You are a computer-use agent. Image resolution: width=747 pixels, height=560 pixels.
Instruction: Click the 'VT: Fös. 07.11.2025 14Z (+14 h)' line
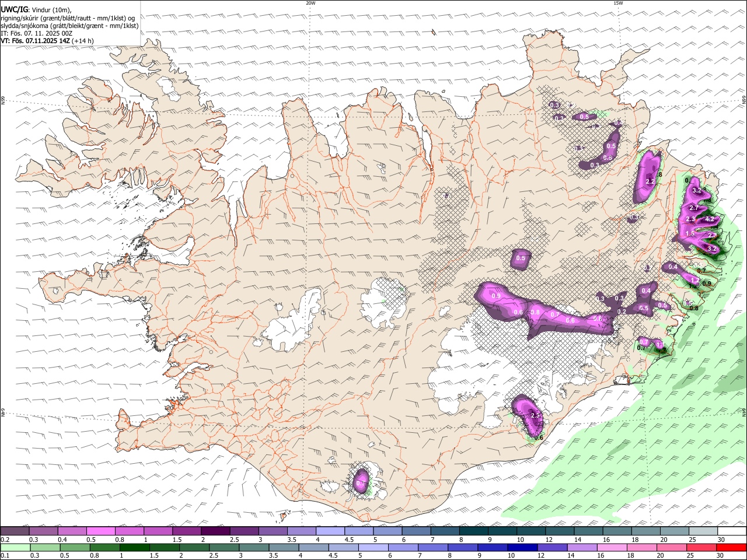pos(47,41)
